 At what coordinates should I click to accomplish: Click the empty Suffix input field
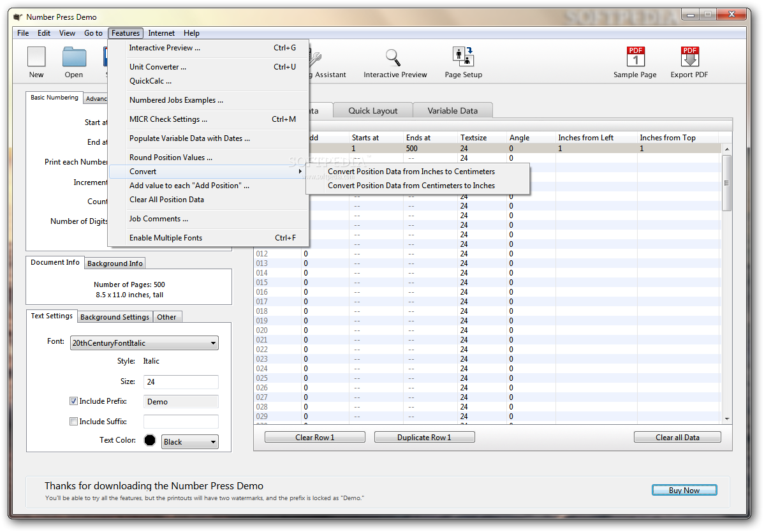pos(180,422)
